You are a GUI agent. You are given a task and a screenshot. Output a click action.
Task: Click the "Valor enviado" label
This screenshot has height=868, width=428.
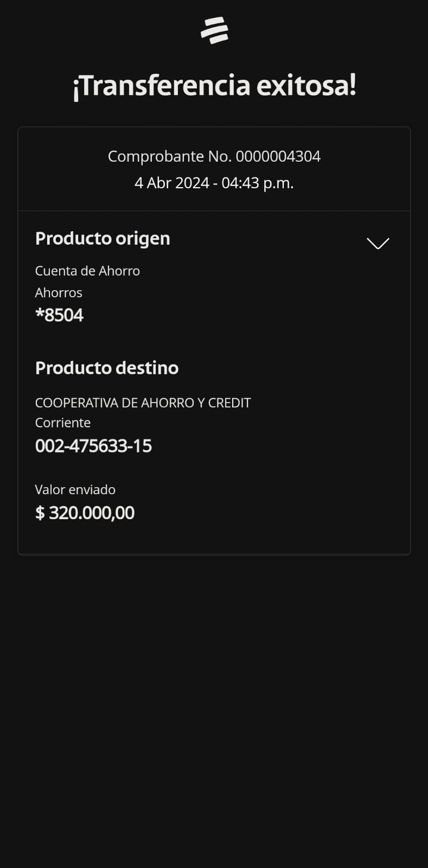(75, 489)
